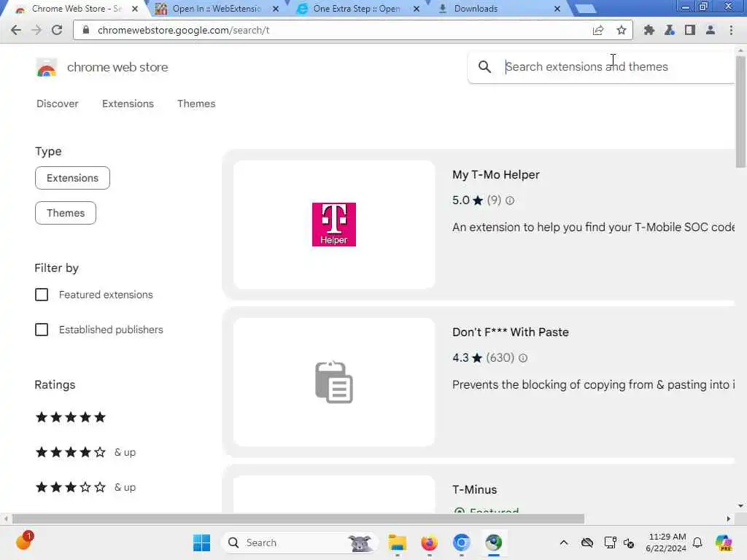This screenshot has width=747, height=560.
Task: Open active Chrome window taskbar icon
Action: (x=494, y=542)
